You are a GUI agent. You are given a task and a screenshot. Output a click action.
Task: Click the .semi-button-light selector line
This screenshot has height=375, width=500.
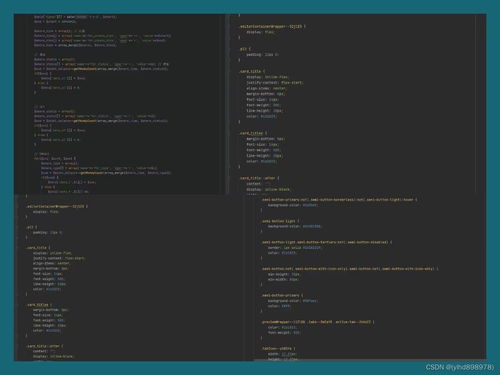(x=280, y=221)
